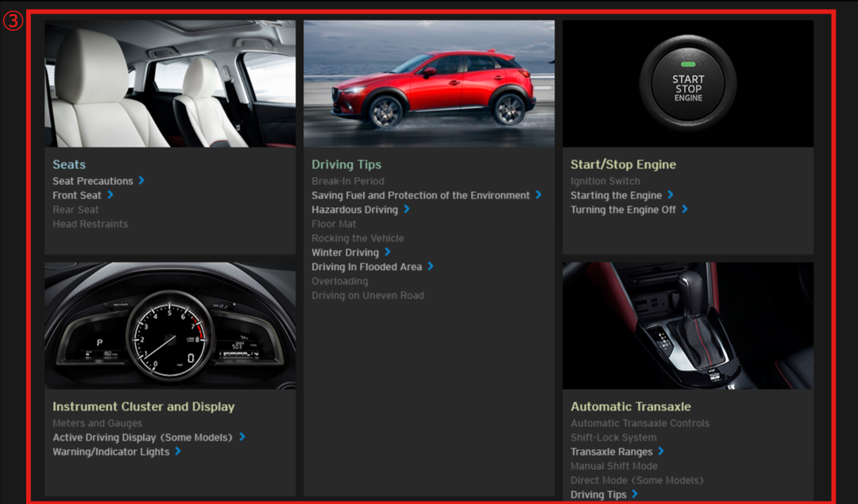Click the chevron beside Starting the Engine

tap(671, 195)
